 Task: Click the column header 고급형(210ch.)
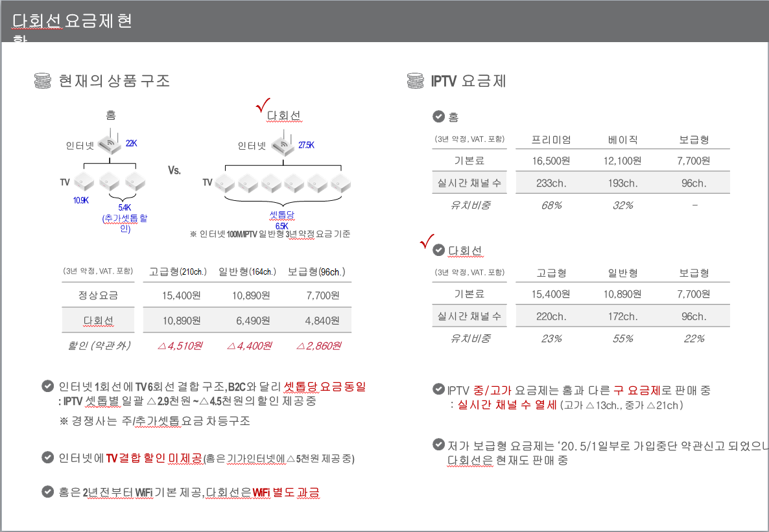coord(178,272)
